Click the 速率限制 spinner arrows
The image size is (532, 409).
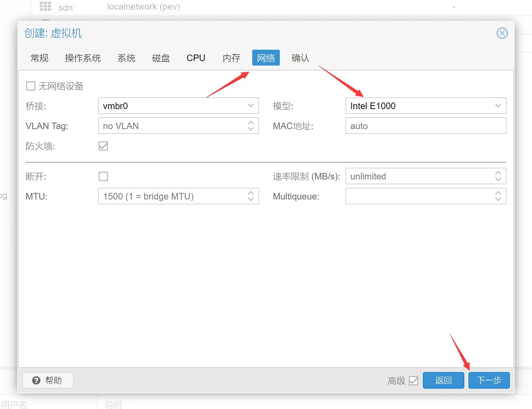[498, 176]
